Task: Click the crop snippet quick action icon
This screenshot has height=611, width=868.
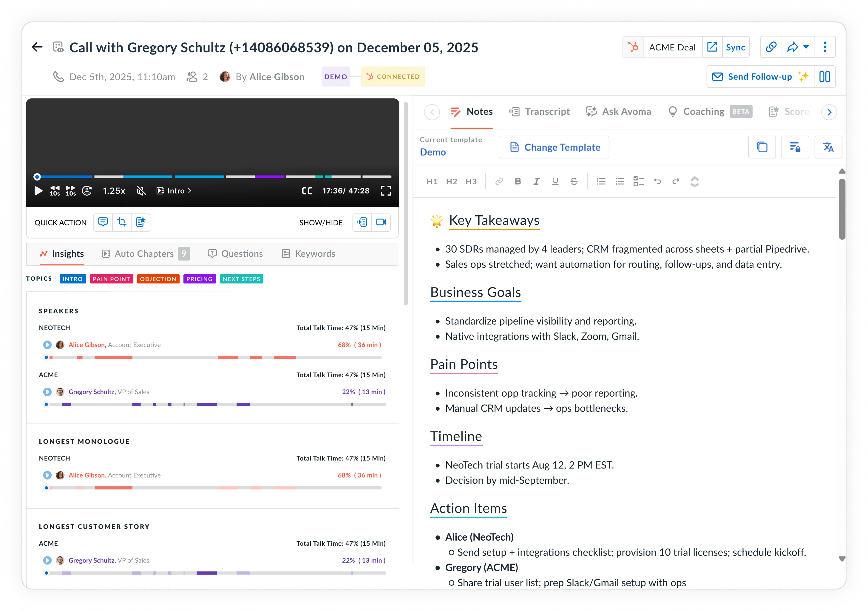Action: pos(122,222)
